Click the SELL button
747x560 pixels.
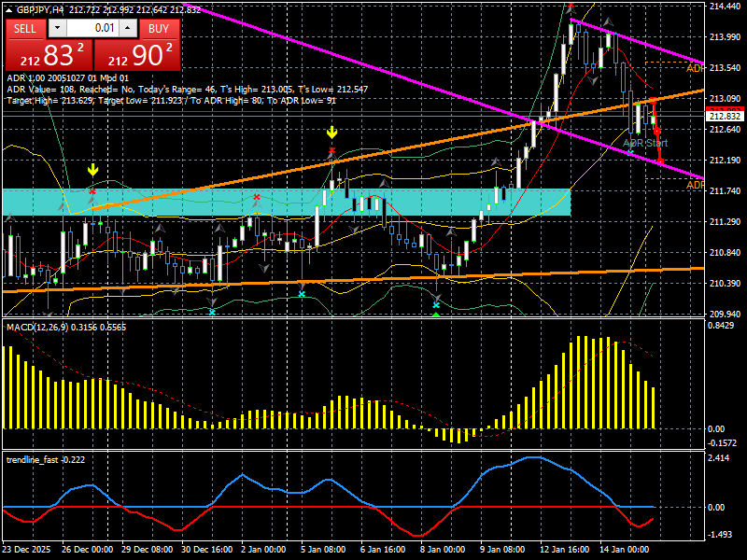[x=25, y=29]
